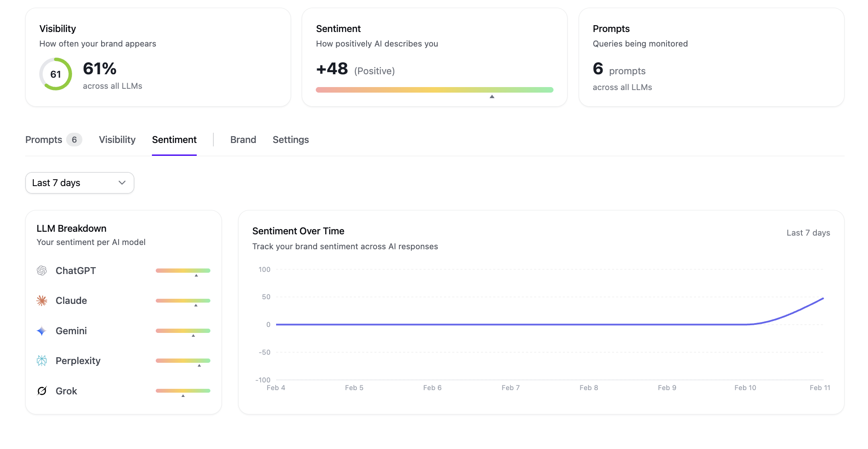
Task: Click Claude's sentiment indicator triangle
Action: (196, 306)
